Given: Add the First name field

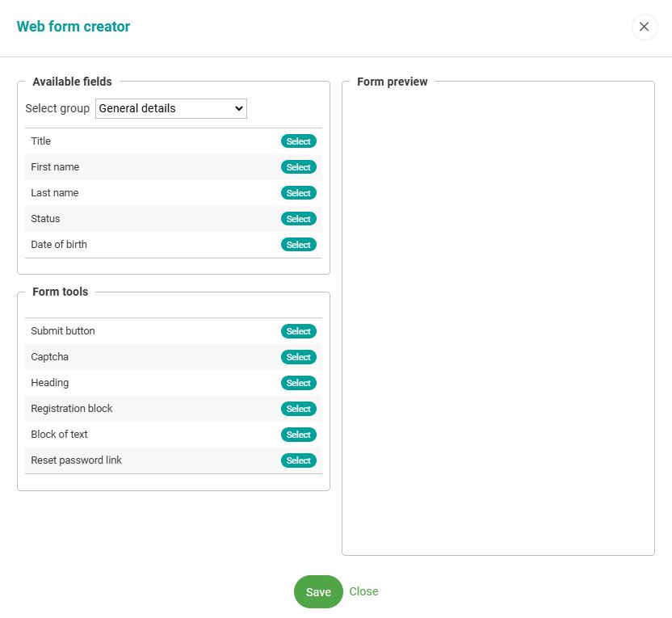Looking at the screenshot, I should tap(298, 167).
